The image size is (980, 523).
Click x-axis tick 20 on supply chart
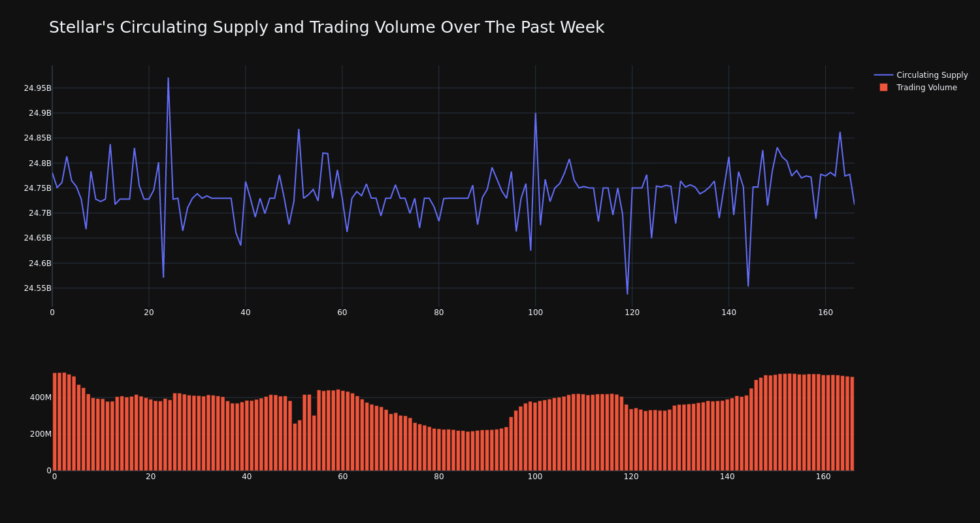coord(149,312)
